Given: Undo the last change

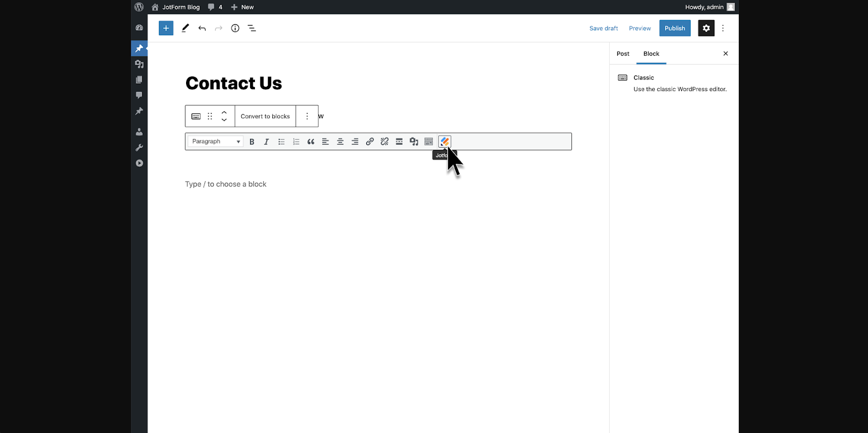Looking at the screenshot, I should point(202,28).
